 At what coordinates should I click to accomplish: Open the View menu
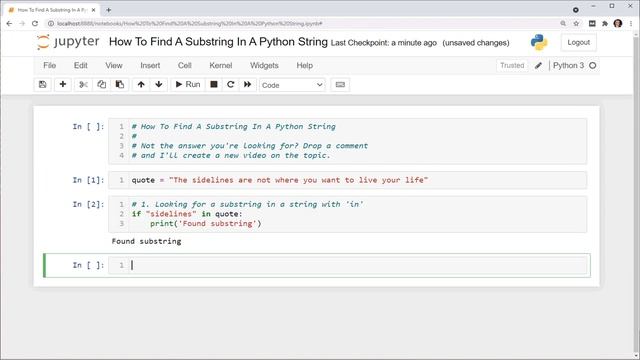[x=113, y=65]
